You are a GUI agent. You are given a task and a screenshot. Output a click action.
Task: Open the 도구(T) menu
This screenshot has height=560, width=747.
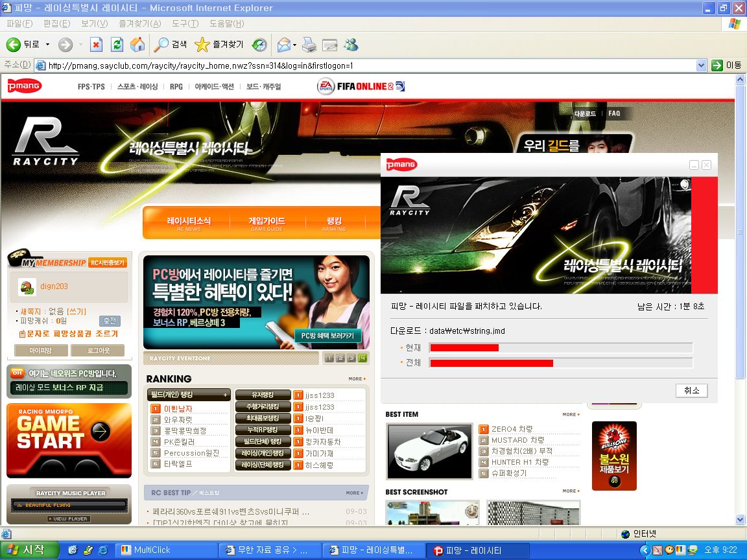click(x=185, y=24)
